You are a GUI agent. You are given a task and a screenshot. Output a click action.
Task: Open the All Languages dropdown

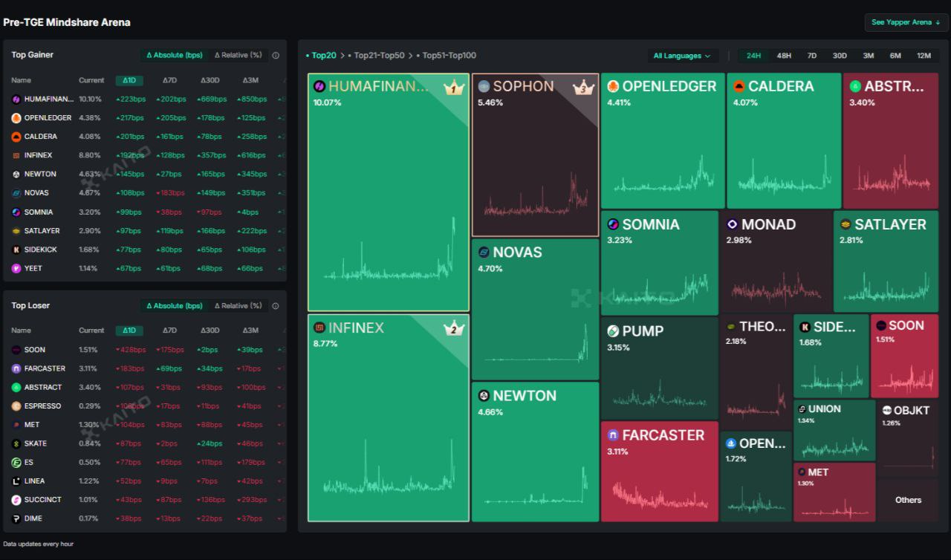(681, 56)
